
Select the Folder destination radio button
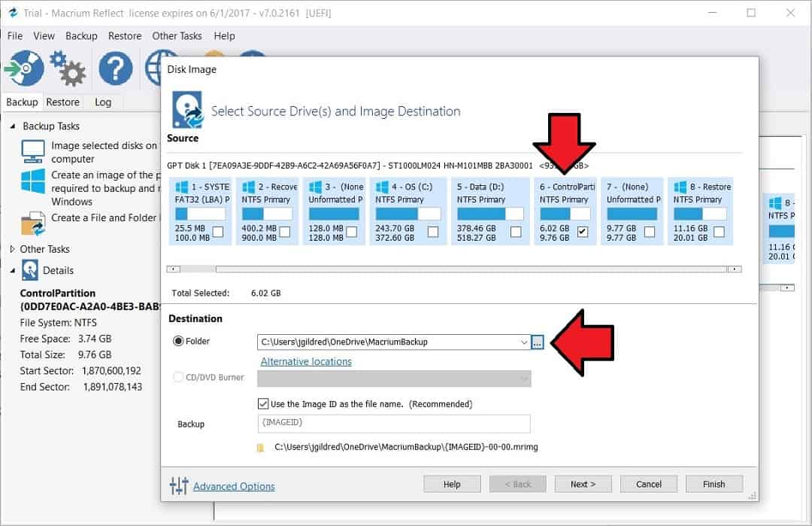click(178, 341)
